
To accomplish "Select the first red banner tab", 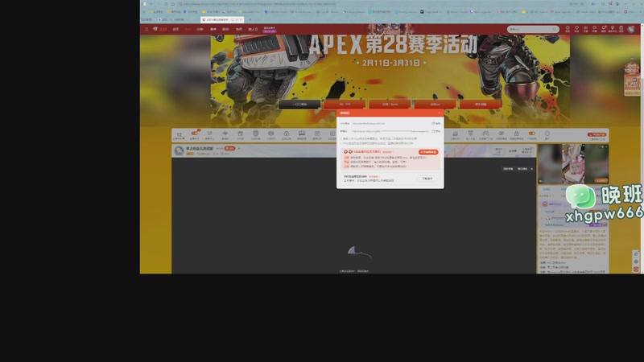I will [345, 105].
